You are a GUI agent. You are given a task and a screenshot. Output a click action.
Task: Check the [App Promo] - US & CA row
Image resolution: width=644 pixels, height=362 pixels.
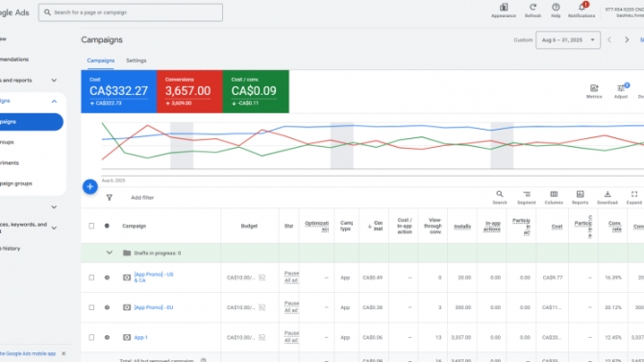[91, 278]
